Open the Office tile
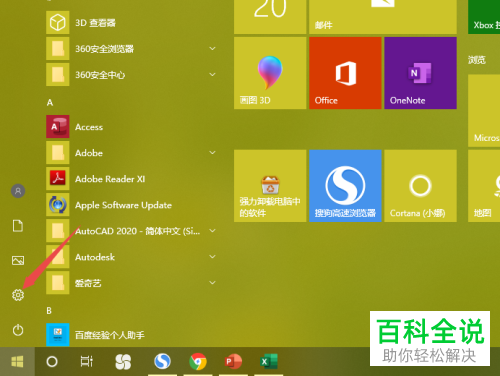This screenshot has height=376, width=500. [x=345, y=73]
